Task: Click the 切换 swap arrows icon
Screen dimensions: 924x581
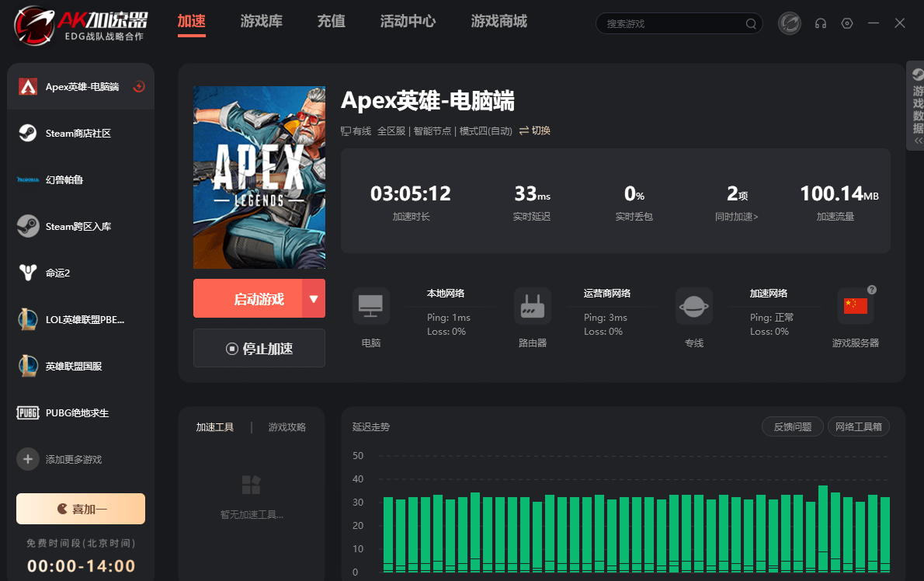Action: (524, 130)
